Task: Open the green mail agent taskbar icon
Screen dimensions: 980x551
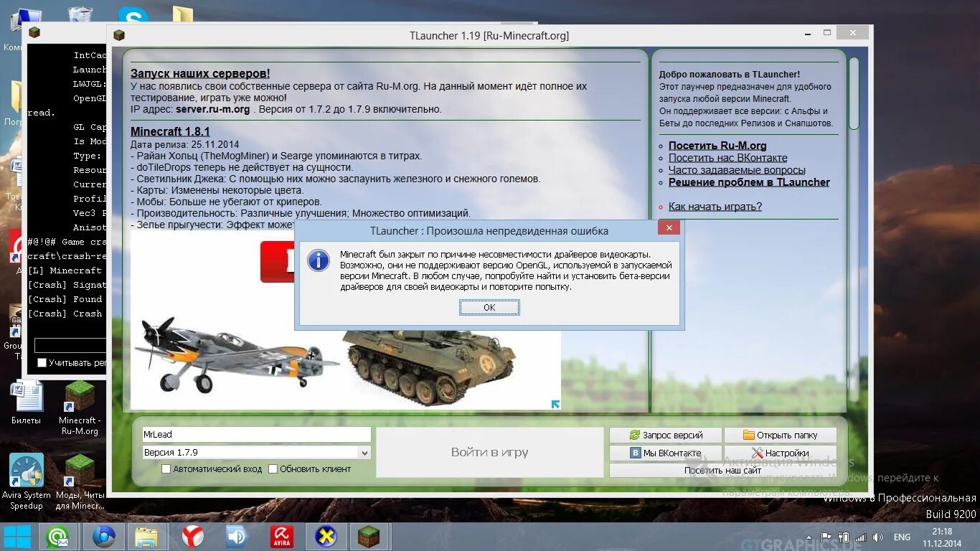Action: 57,537
